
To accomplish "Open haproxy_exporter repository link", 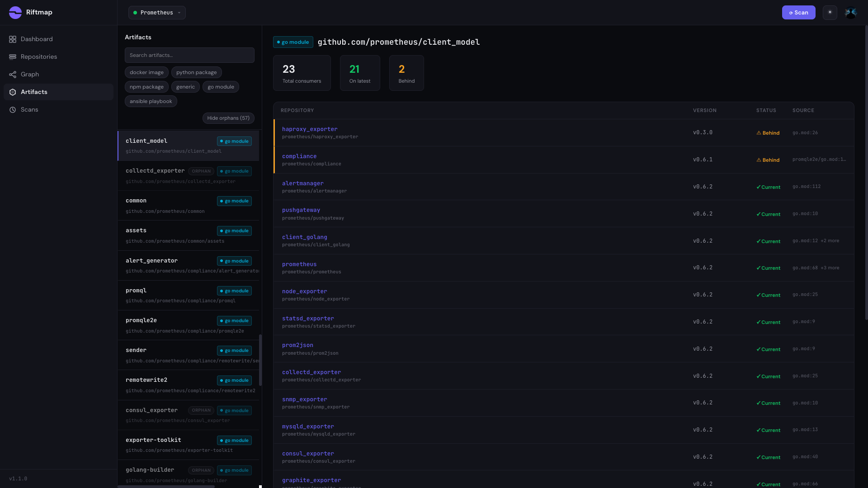I will pos(310,129).
